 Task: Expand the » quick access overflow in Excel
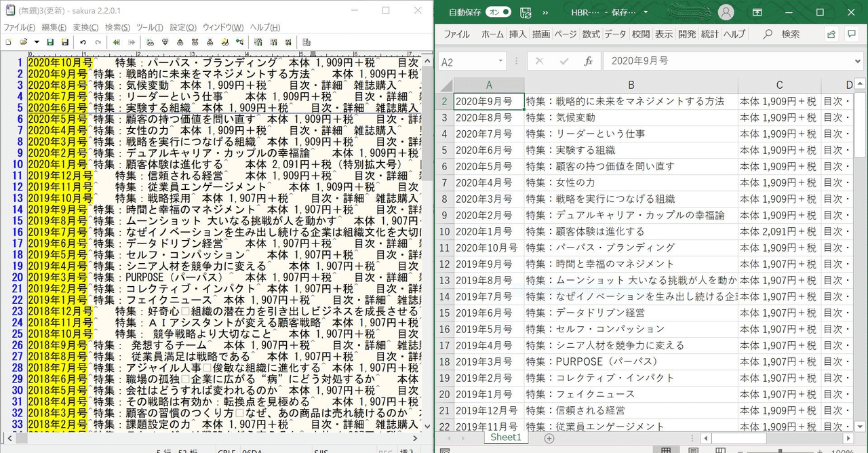(546, 12)
